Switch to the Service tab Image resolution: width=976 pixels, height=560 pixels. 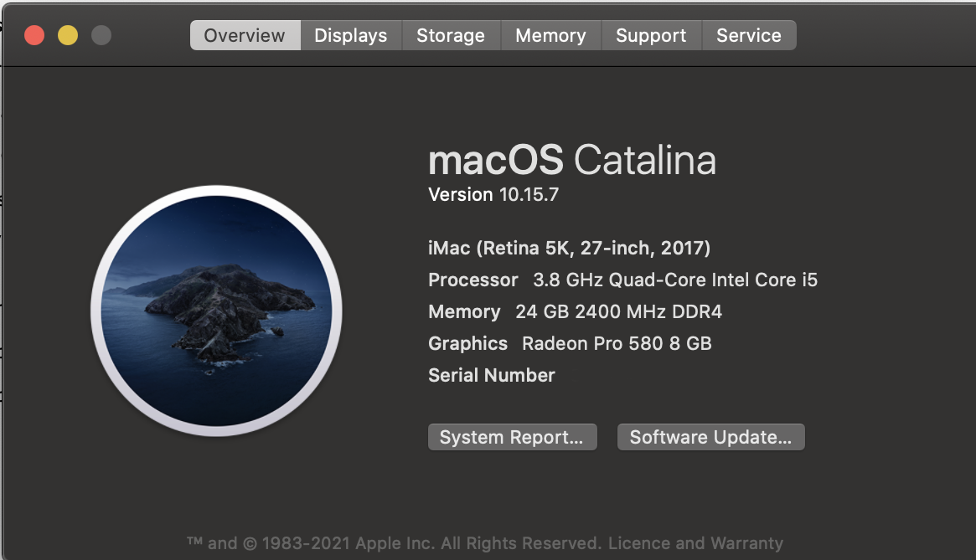click(x=749, y=35)
